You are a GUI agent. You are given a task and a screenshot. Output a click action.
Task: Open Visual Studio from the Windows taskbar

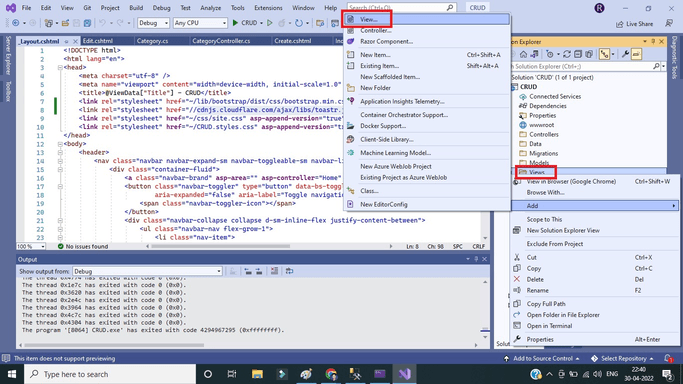[x=404, y=374]
